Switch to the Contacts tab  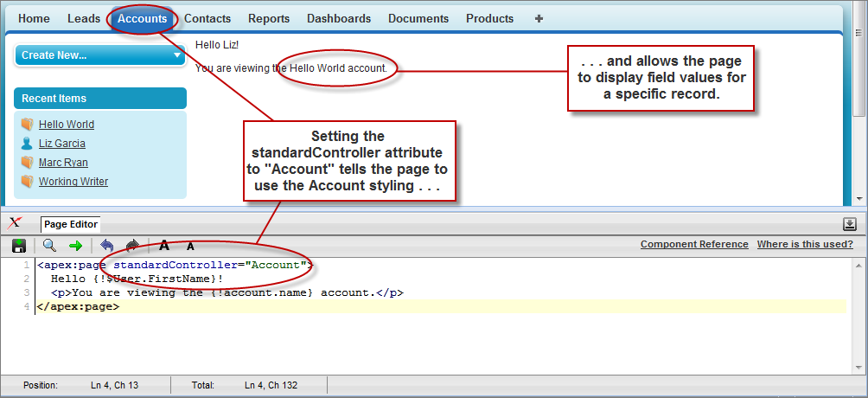[x=207, y=18]
